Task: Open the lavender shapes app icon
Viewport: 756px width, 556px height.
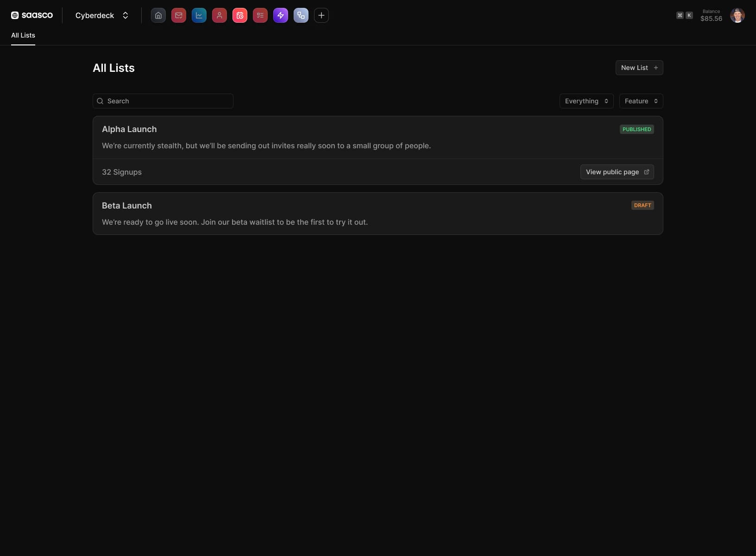Action: (x=301, y=15)
